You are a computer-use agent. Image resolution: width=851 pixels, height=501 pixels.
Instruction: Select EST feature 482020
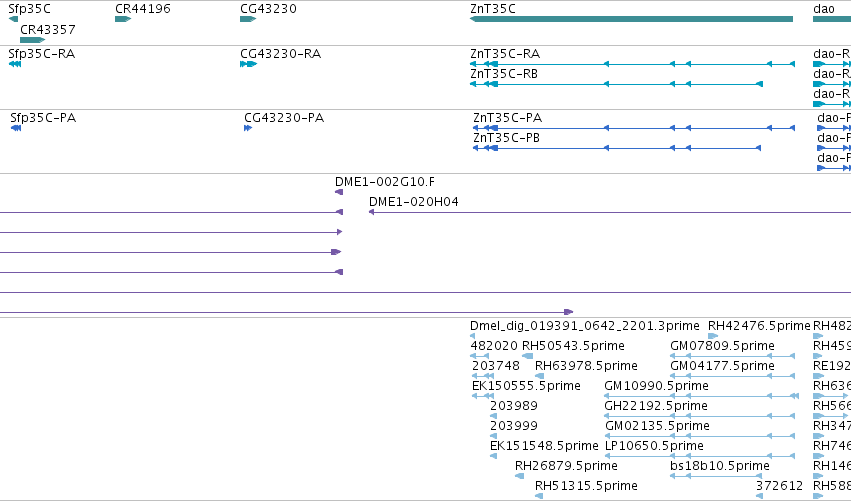click(480, 356)
